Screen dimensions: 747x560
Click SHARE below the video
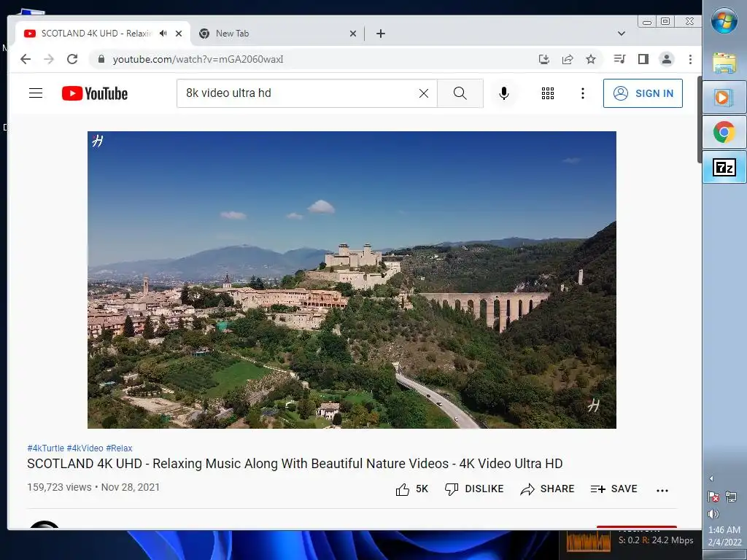(x=547, y=489)
